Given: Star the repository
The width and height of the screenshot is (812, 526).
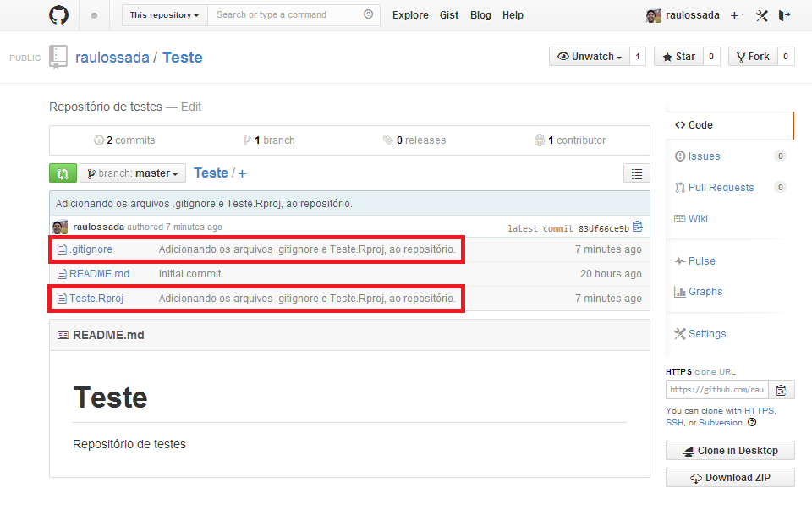Looking at the screenshot, I should pyautogui.click(x=678, y=57).
